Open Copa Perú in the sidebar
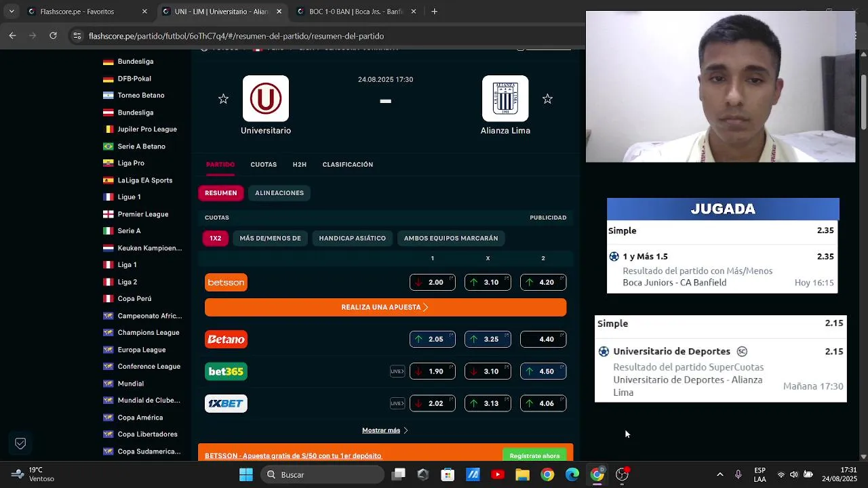868x488 pixels. 134,299
